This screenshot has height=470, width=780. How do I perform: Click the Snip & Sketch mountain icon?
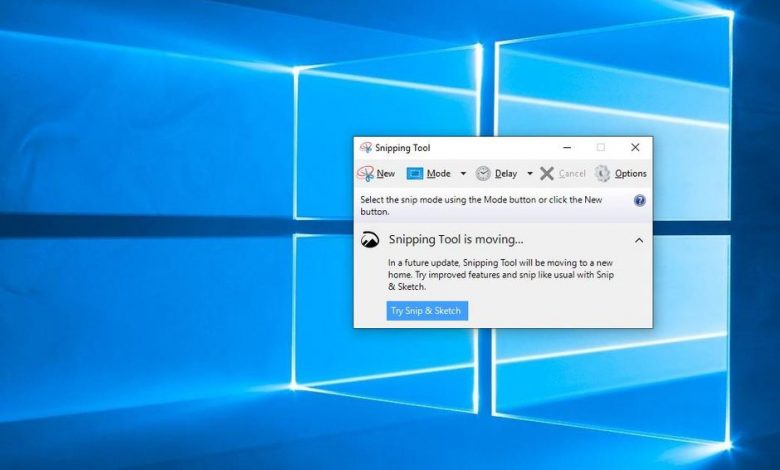(370, 240)
